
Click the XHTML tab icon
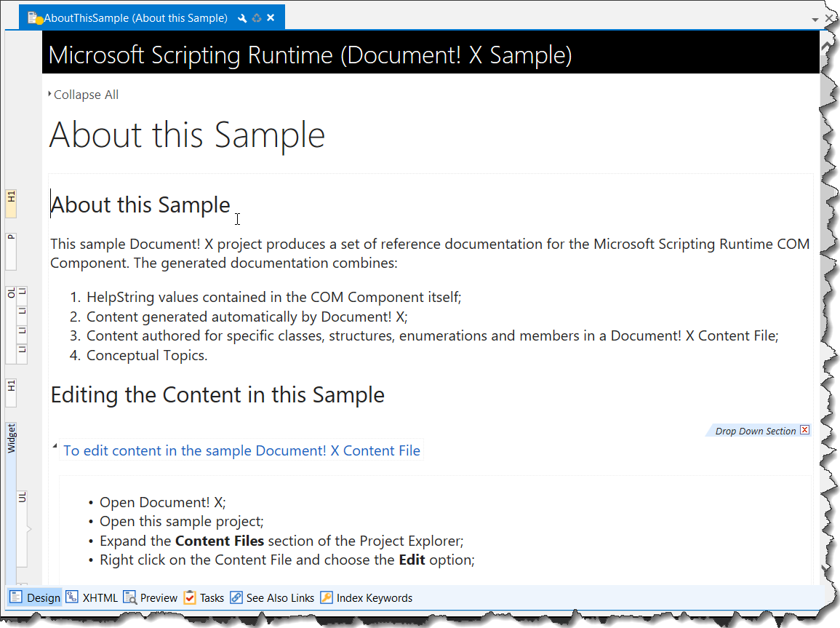pyautogui.click(x=72, y=597)
